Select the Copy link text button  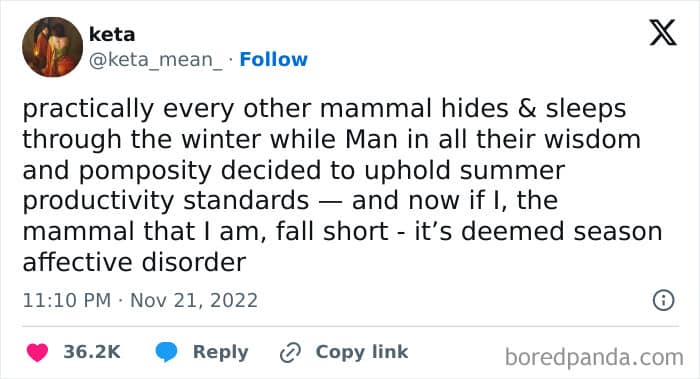click(362, 352)
